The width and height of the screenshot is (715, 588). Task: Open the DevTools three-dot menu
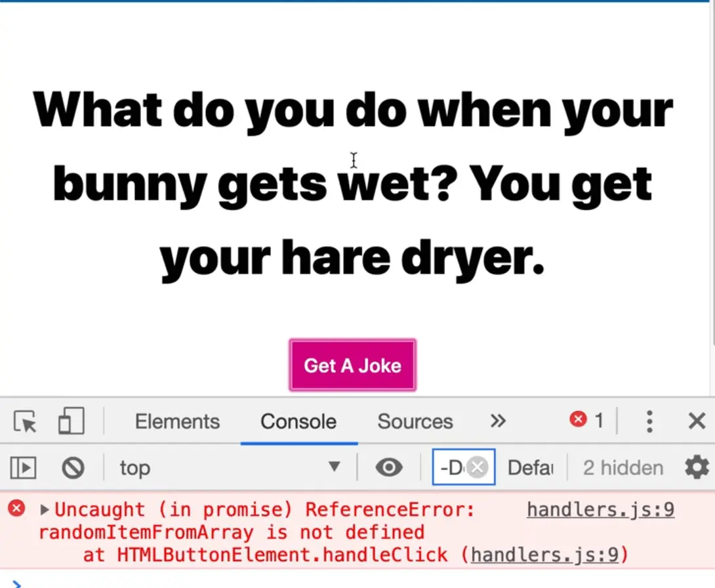tap(649, 421)
